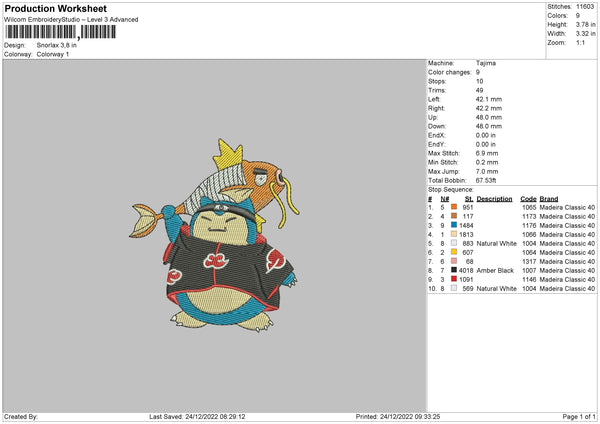
Task: Click code 1065 in the stop sequence
Action: coord(529,207)
